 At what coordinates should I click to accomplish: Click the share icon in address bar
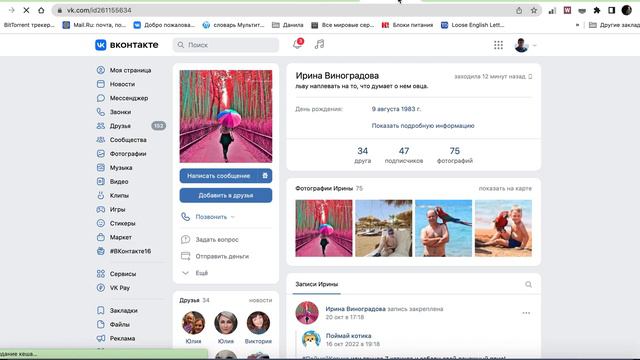pyautogui.click(x=519, y=10)
